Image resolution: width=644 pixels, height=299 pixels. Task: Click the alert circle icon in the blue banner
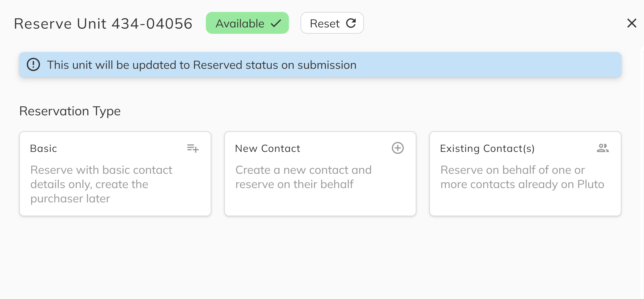click(x=34, y=65)
